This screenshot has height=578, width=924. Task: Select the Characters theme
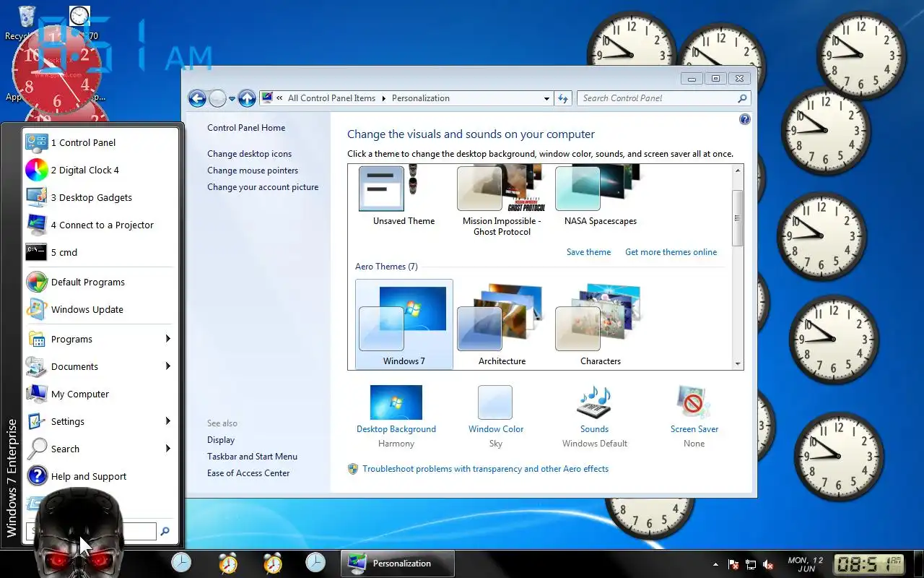coord(601,324)
